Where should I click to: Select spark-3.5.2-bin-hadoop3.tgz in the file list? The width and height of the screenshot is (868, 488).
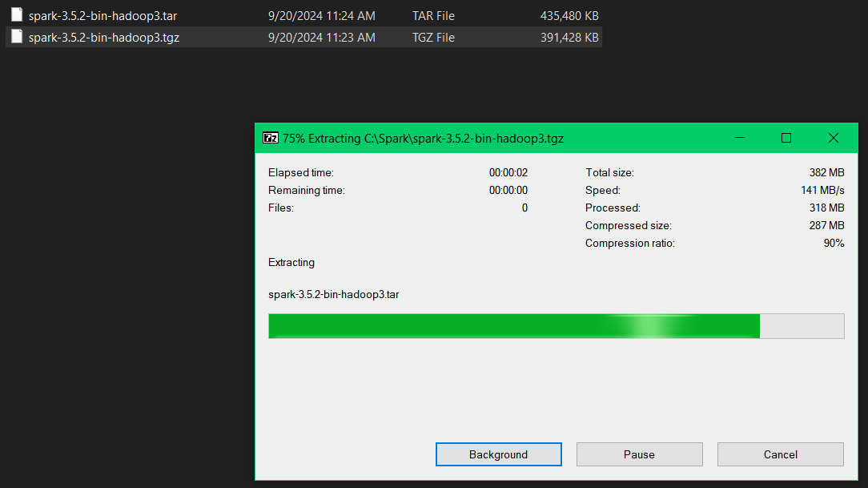click(x=103, y=38)
